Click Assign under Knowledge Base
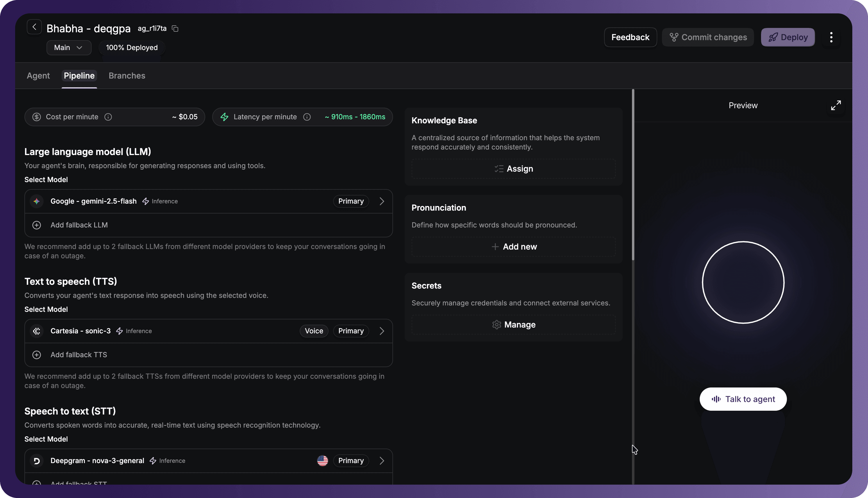 [513, 169]
